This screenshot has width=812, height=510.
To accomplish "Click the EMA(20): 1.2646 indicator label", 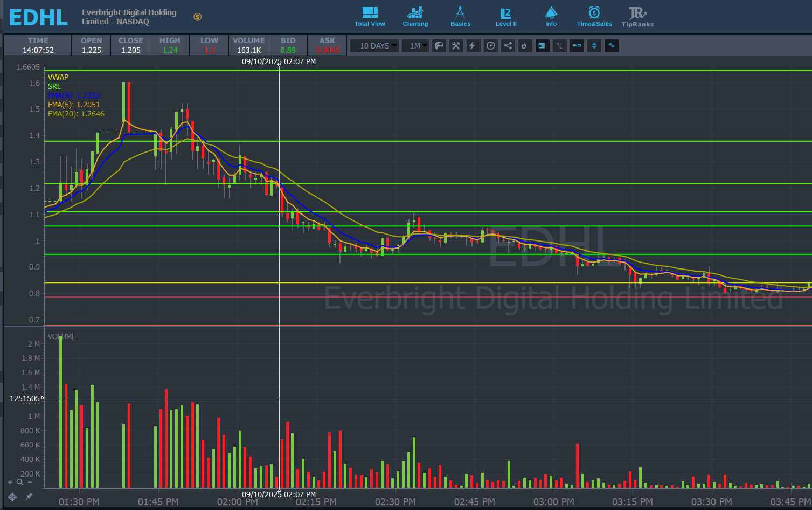I will (x=76, y=114).
